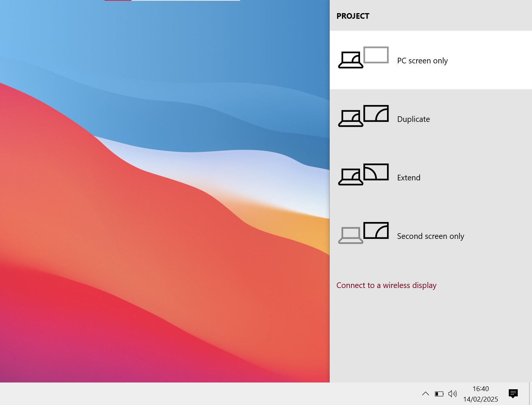Viewport: 532px width, 405px height.
Task: Switch to Extend display mode label
Action: point(408,178)
